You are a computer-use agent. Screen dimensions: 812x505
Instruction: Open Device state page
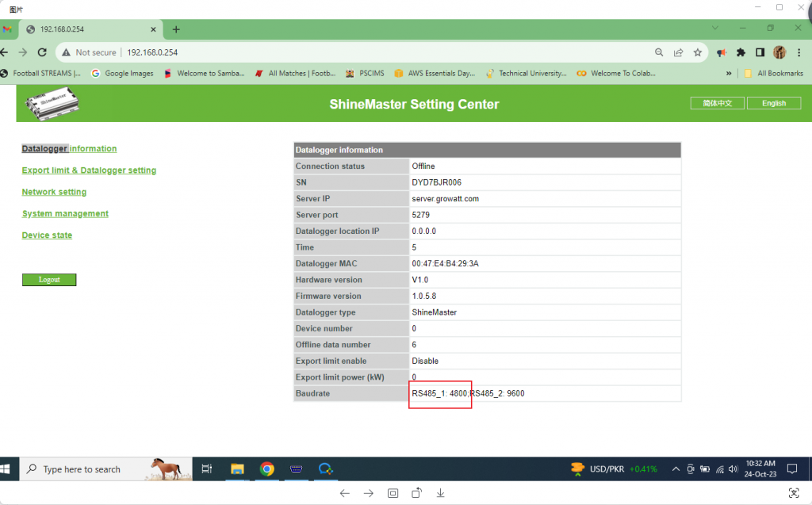pyautogui.click(x=47, y=235)
